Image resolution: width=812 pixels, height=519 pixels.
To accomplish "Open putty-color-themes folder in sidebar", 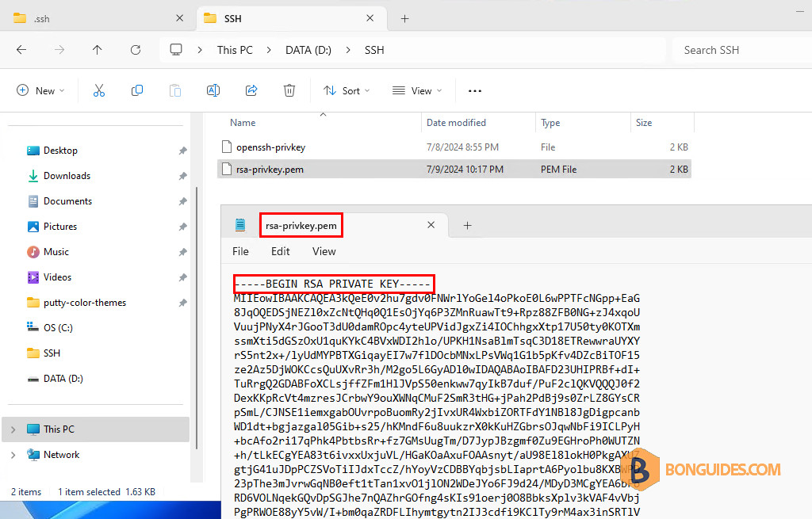I will coord(84,303).
